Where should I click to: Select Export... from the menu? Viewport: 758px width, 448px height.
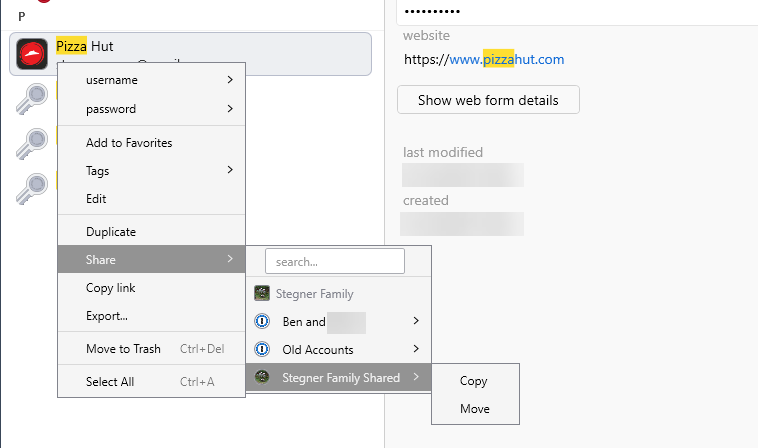[151, 316]
